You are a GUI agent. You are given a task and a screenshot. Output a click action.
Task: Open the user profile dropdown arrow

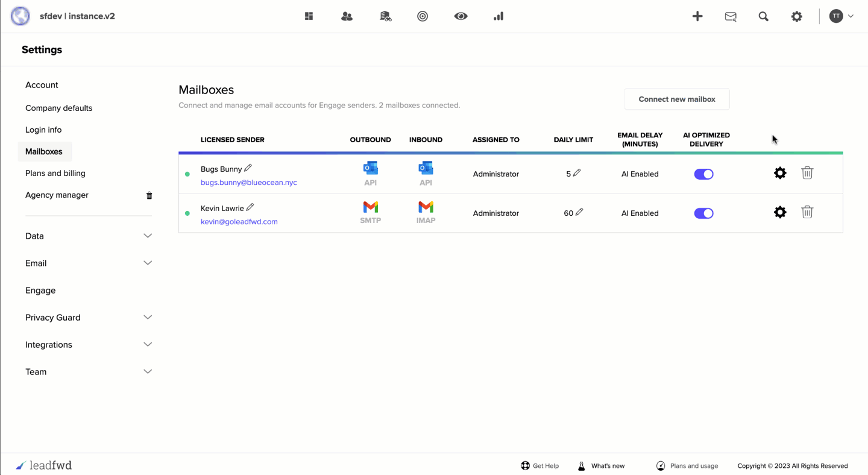click(x=851, y=16)
